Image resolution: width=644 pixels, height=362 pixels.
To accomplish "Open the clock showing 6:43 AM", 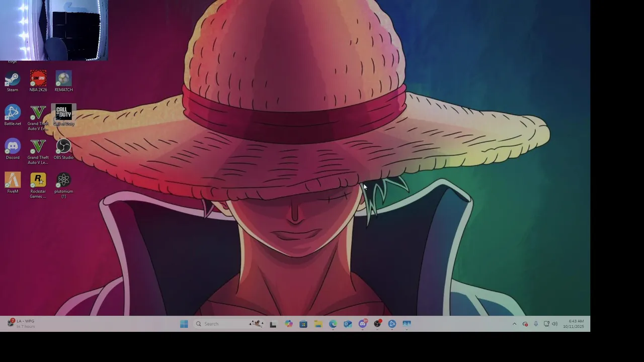I will (574, 324).
